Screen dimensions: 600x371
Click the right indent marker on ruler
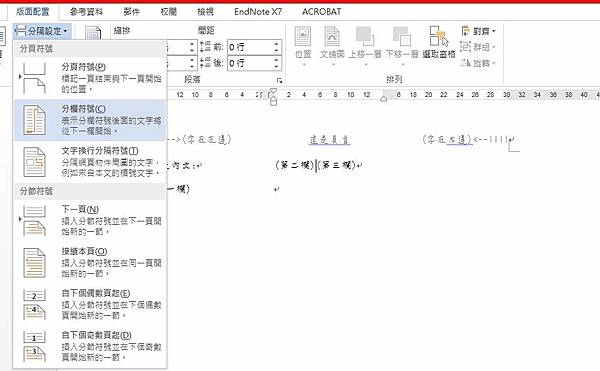(x=383, y=99)
